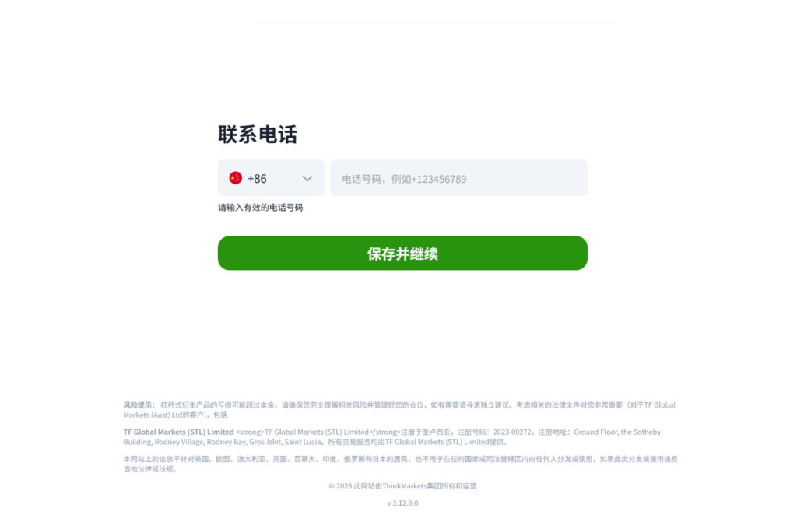The height and width of the screenshot is (532, 797).
Task: Click the 请输入有效的电话号码 validation message
Action: (x=260, y=208)
